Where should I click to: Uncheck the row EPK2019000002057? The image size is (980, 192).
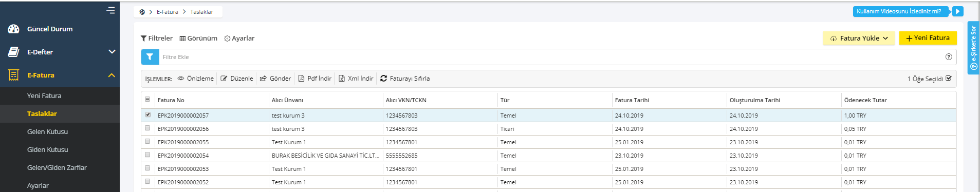[x=147, y=115]
